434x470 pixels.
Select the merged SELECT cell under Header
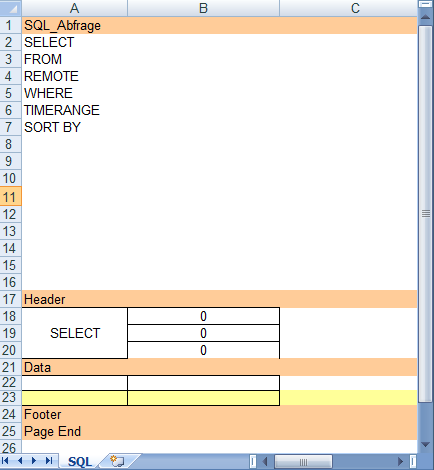click(75, 333)
